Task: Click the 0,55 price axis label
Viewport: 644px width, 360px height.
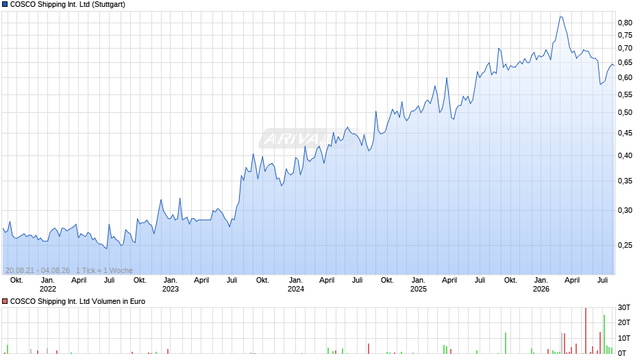Action: click(625, 95)
